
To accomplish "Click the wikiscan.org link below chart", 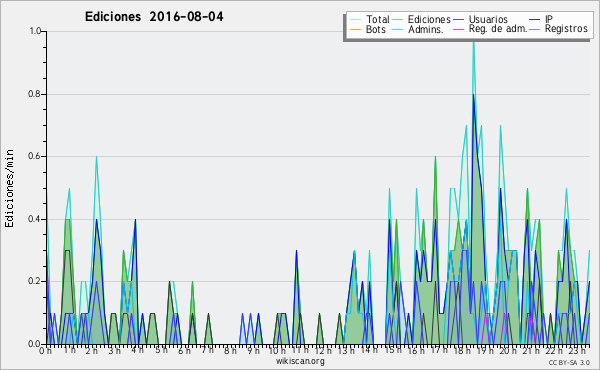I will pyautogui.click(x=300, y=361).
